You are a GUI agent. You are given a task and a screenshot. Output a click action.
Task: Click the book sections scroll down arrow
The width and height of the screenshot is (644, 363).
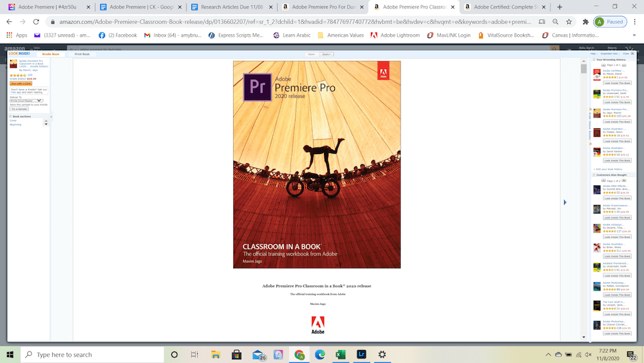coord(46,124)
